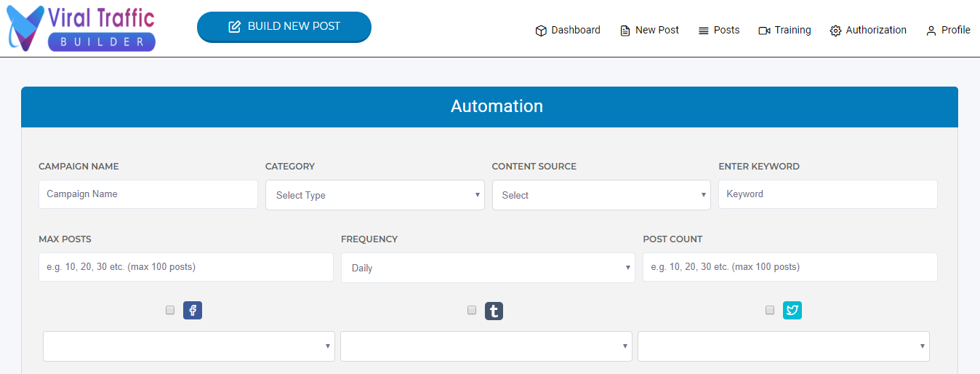
Task: Click the gear icon beside Authorization
Action: [836, 31]
